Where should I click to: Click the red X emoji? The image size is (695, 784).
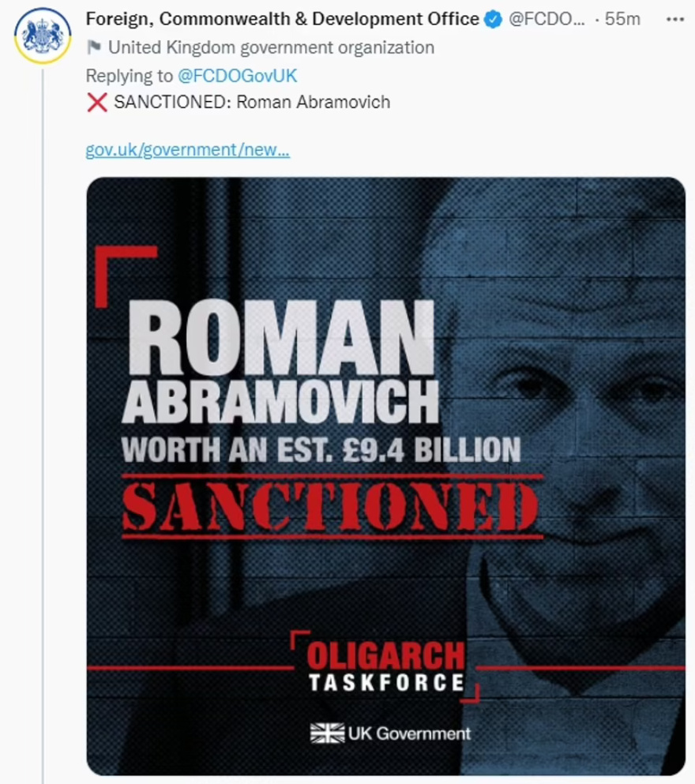coord(96,102)
